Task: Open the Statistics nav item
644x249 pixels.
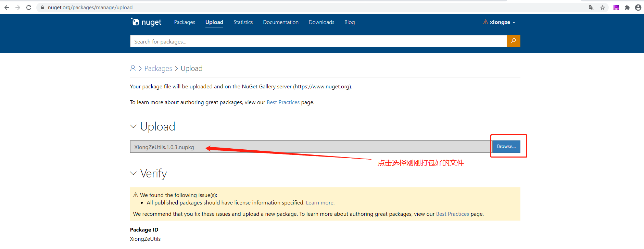Action: point(243,22)
